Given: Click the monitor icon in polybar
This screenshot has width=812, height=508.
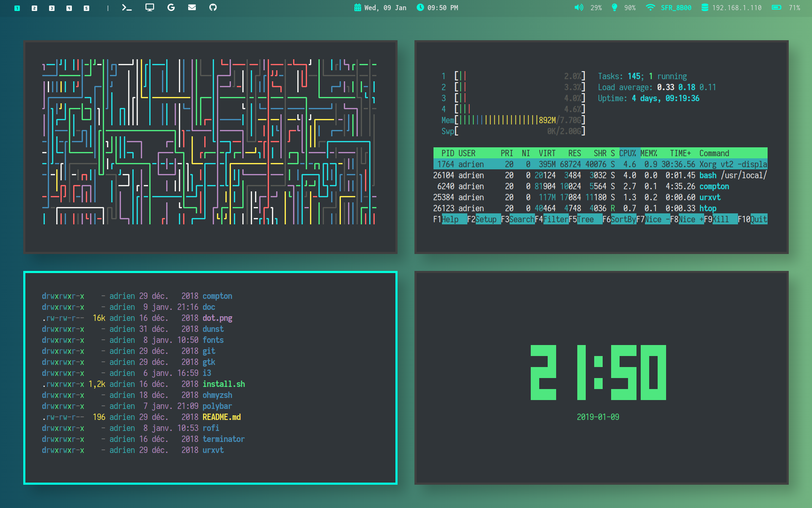Looking at the screenshot, I should (150, 8).
